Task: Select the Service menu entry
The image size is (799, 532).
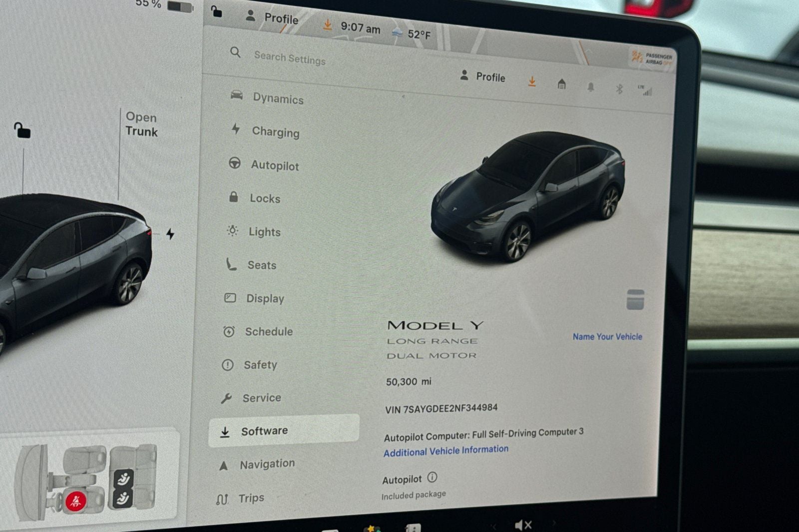Action: click(262, 397)
